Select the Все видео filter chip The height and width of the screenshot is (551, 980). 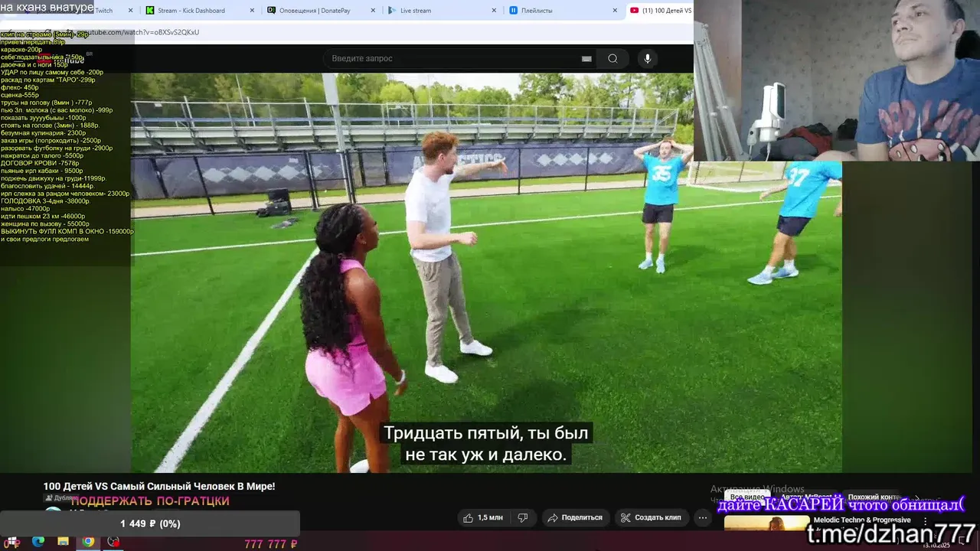747,497
